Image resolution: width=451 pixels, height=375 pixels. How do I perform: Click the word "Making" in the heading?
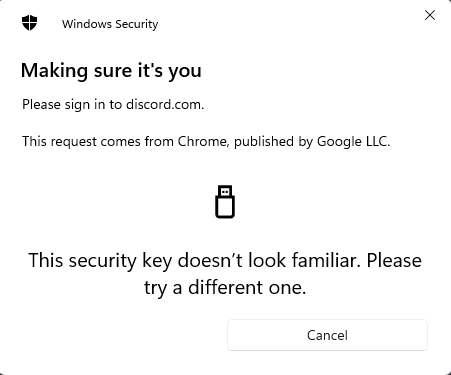click(54, 71)
